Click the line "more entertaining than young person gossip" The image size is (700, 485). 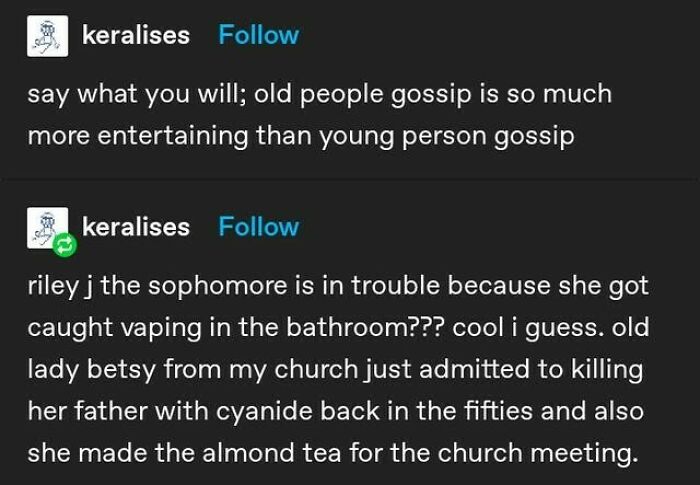point(301,137)
